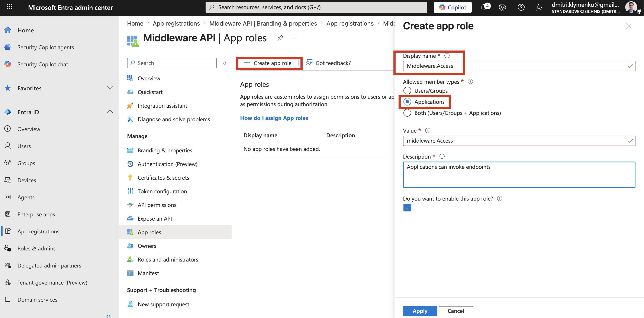Click the Copilot button
Screen dimensions: 644x318
coord(453,7)
